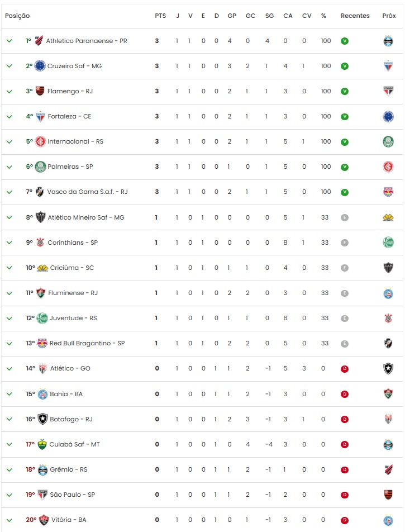Open the São Paulo - SP team link
Viewport: 405px width, 532px height.
(x=73, y=495)
